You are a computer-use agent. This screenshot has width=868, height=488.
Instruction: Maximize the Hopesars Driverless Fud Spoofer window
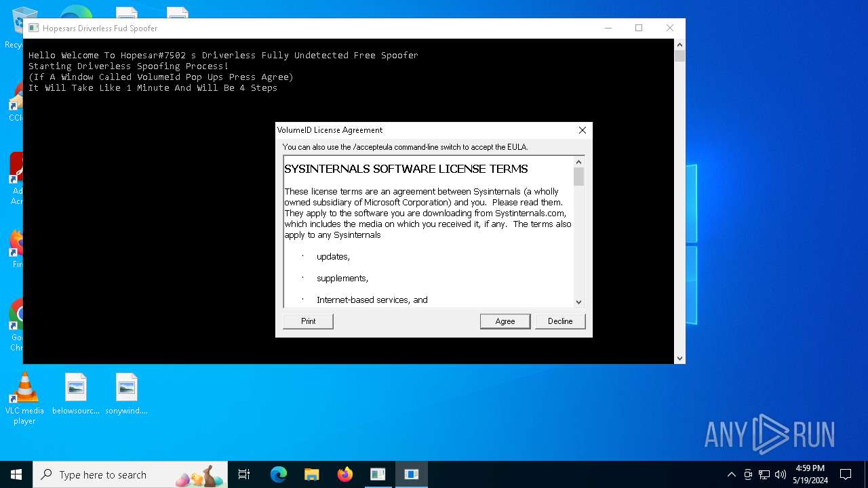pos(638,28)
